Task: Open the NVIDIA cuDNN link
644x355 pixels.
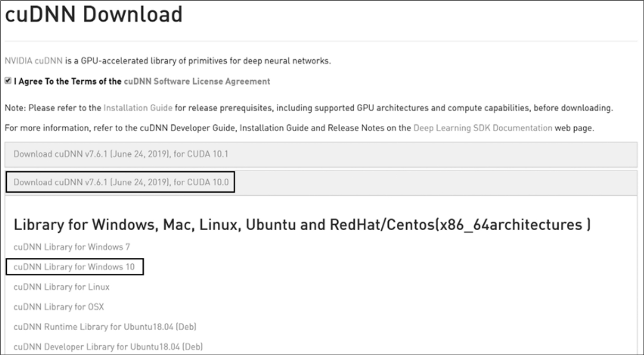Action: (x=33, y=61)
